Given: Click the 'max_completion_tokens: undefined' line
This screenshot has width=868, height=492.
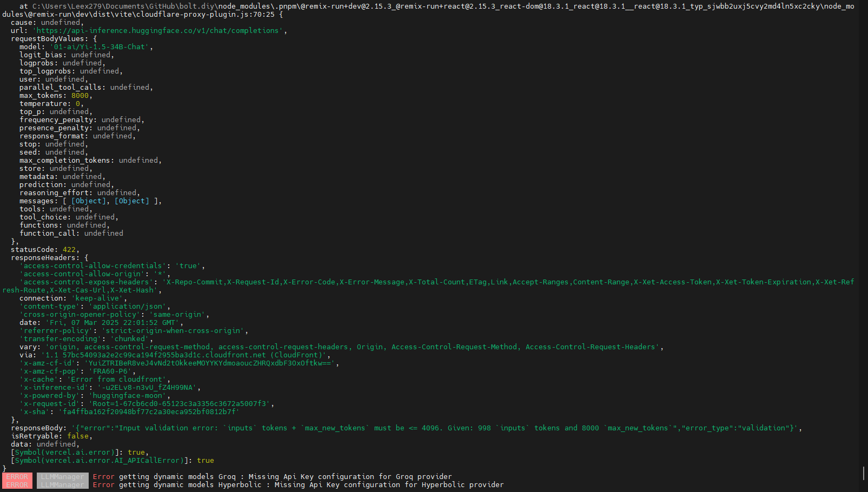Looking at the screenshot, I should point(91,161).
